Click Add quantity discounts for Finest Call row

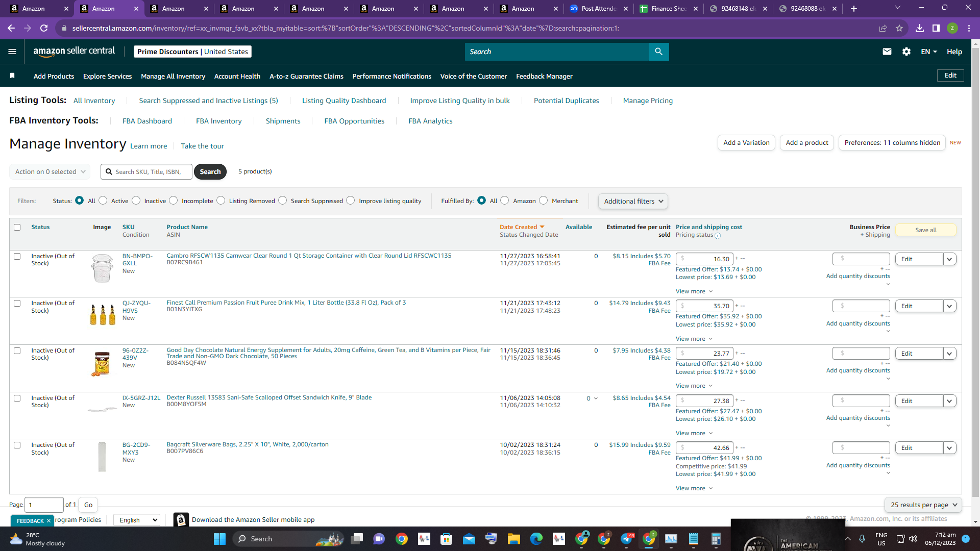858,323
